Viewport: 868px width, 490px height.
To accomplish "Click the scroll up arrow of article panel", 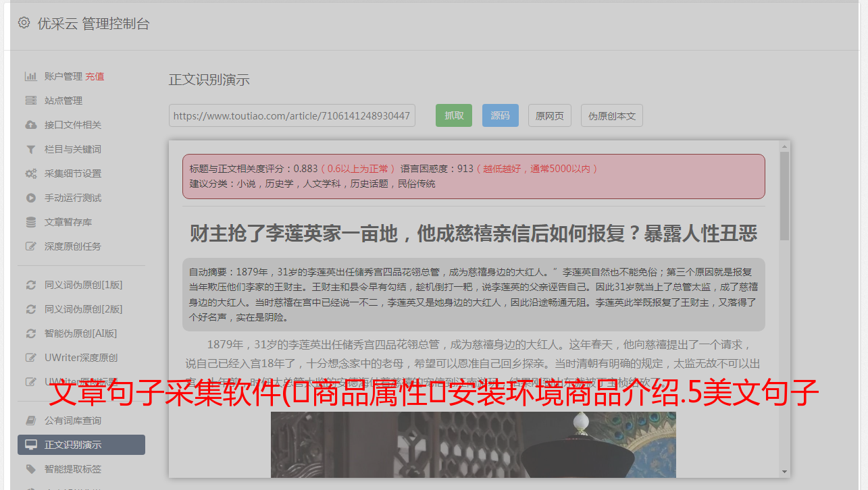I will click(784, 146).
